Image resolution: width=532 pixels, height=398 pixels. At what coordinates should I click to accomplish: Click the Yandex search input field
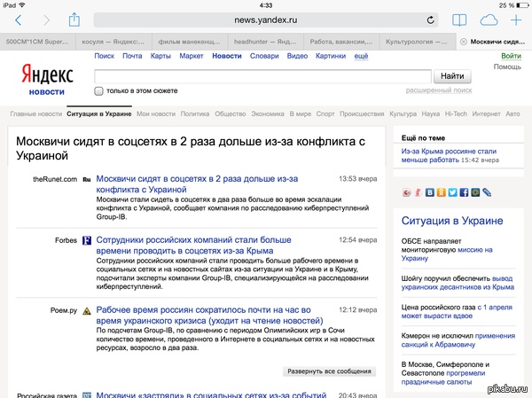coord(262,75)
